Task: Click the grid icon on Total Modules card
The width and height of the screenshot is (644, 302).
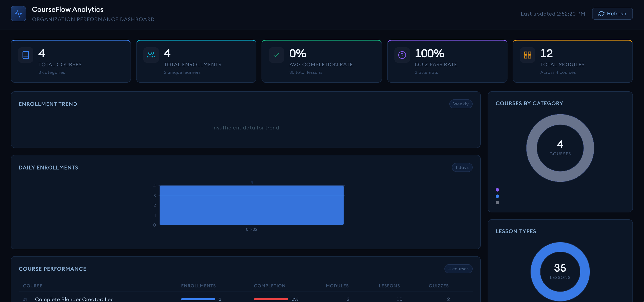Action: [527, 55]
